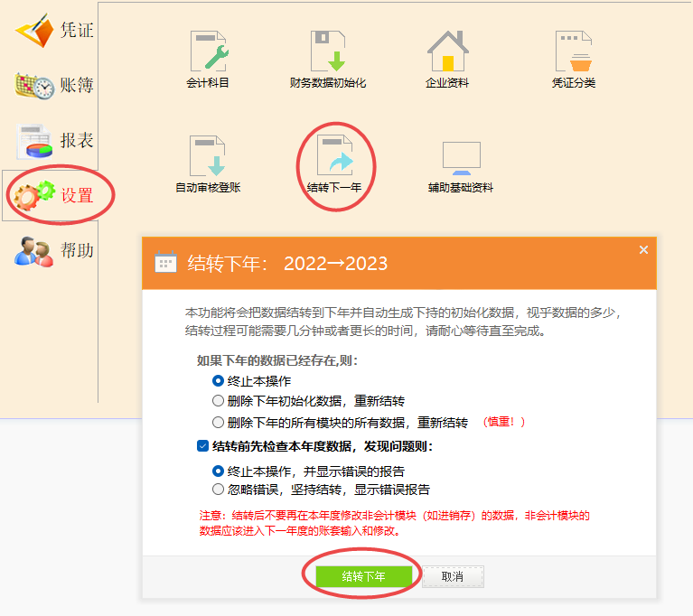
Task: Open the 报表 sidebar section
Action: point(54,141)
